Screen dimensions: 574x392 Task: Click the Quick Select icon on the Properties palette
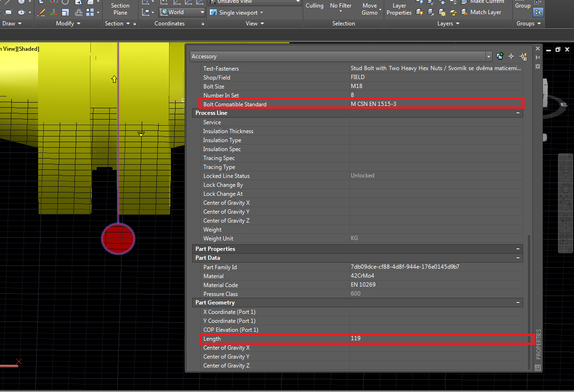(x=523, y=56)
